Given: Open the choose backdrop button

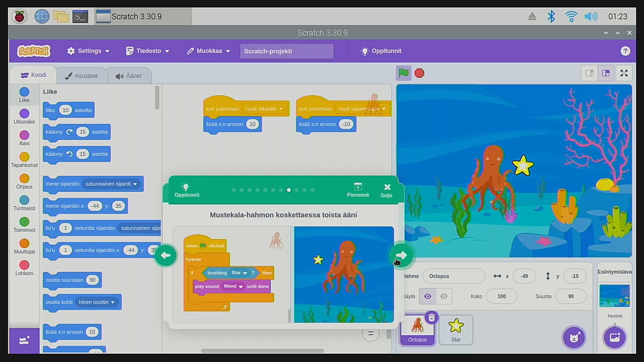Looking at the screenshot, I should (x=614, y=338).
